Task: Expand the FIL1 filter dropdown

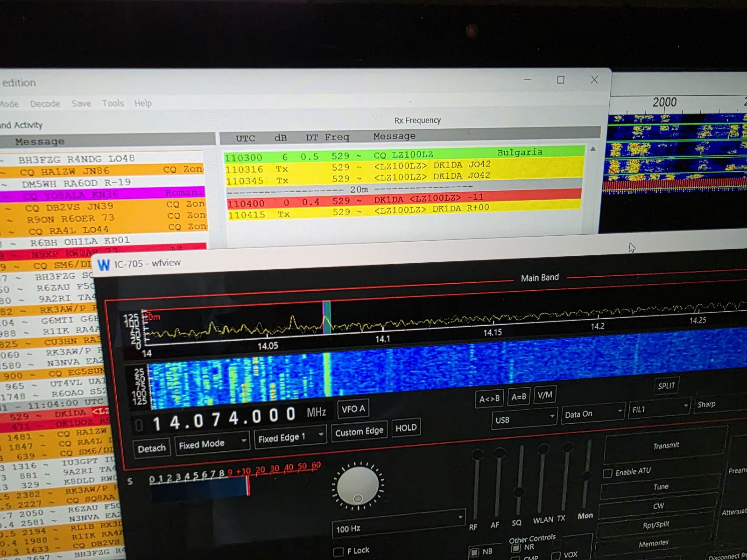Action: tap(659, 409)
